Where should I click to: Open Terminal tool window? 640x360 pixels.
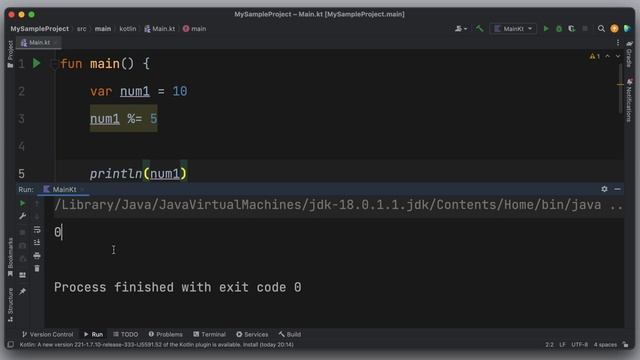[x=209, y=334]
